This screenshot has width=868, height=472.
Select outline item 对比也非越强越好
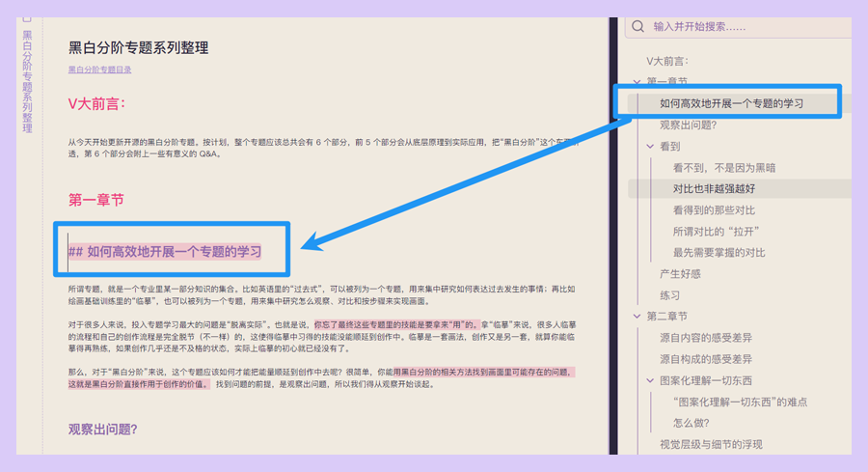tap(714, 189)
